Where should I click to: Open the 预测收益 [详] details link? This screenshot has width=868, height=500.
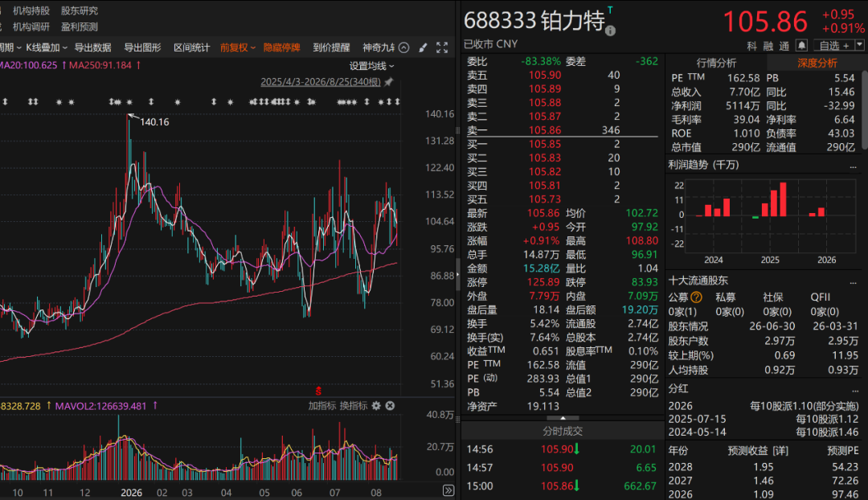pyautogui.click(x=758, y=451)
